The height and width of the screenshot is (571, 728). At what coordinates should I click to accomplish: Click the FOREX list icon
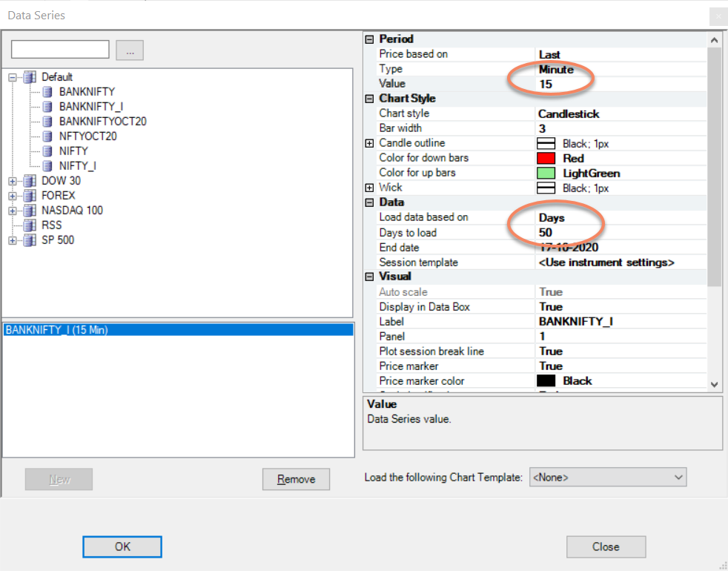point(30,196)
